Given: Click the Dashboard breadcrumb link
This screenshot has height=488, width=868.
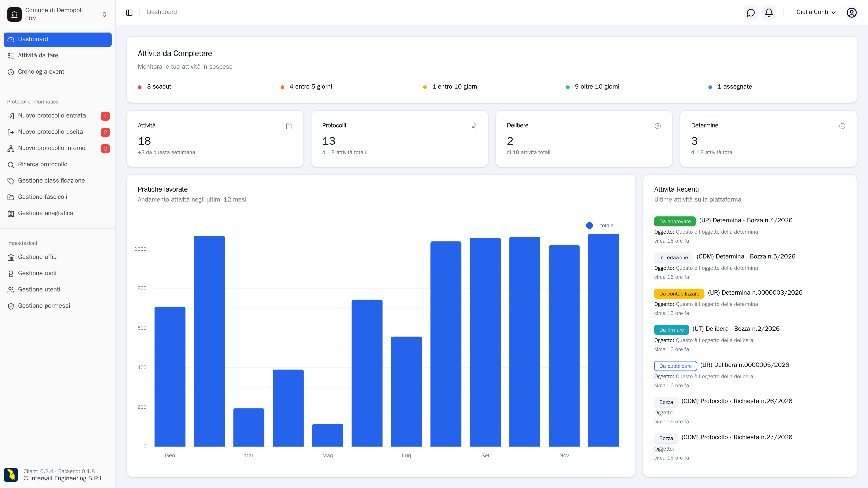Looking at the screenshot, I should 162,12.
